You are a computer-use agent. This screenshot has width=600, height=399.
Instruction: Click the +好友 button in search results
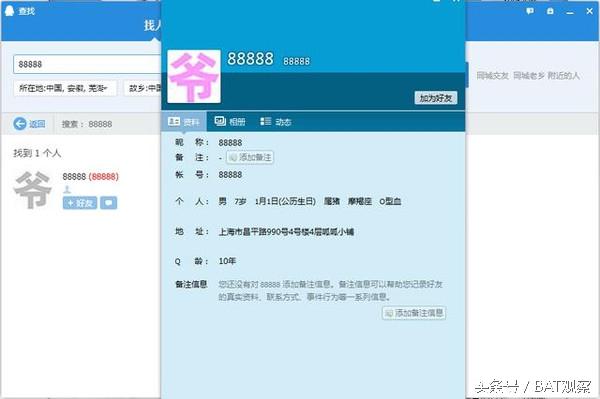[x=80, y=203]
